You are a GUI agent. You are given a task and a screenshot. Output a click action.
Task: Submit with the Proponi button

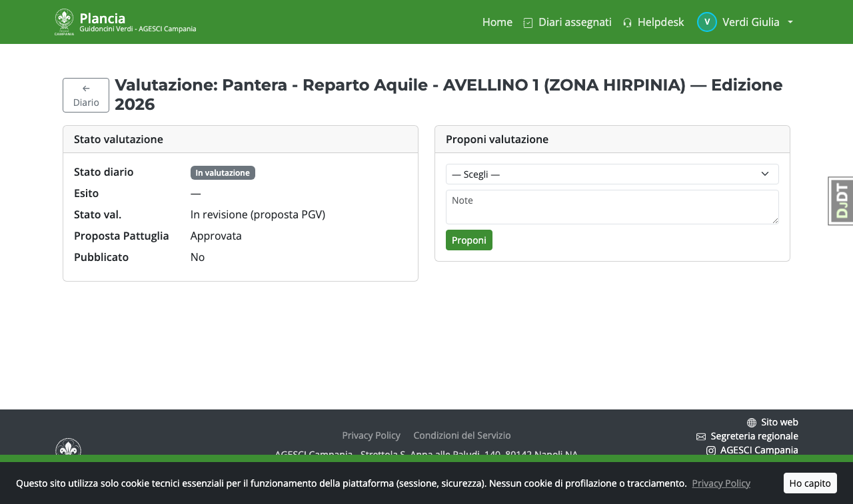click(469, 240)
